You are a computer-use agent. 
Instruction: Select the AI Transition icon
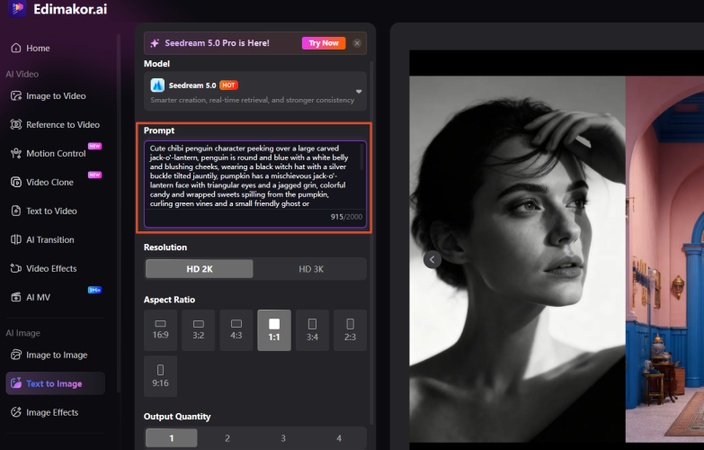16,239
